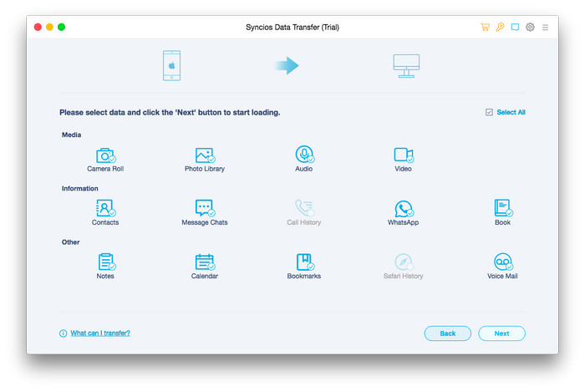The width and height of the screenshot is (585, 392).
Task: Click the Media section heading
Action: [x=71, y=135]
